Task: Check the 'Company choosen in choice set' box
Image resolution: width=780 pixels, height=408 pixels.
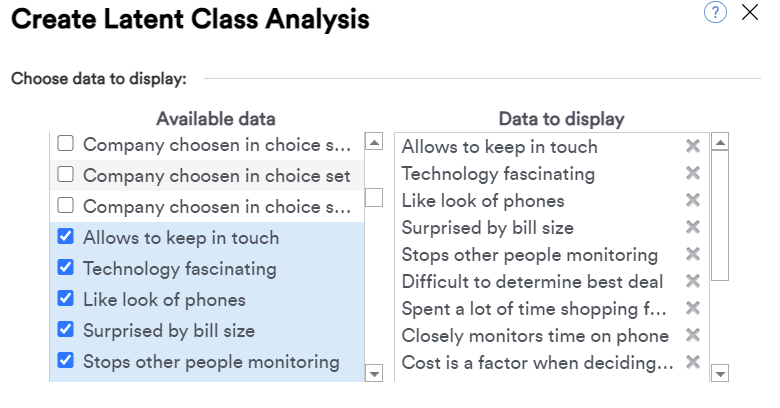Action: (x=66, y=175)
